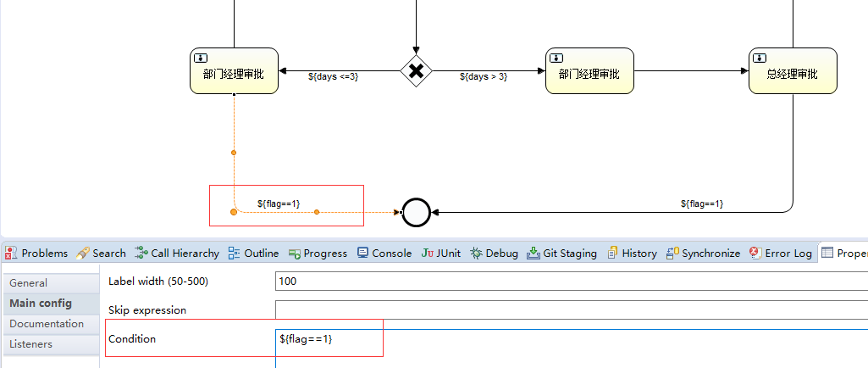Select the Main config section
This screenshot has height=368, width=868.
tap(51, 304)
